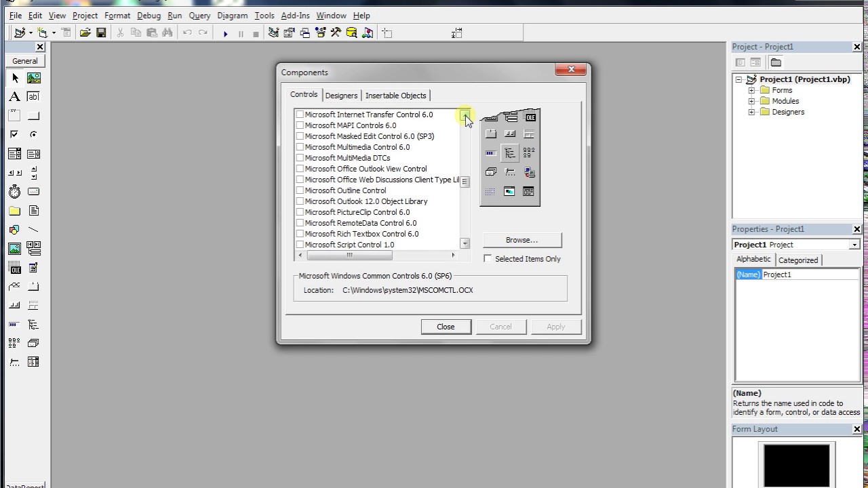Image resolution: width=868 pixels, height=488 pixels.
Task: Select the Pointer tool in the toolbox
Action: 15,78
